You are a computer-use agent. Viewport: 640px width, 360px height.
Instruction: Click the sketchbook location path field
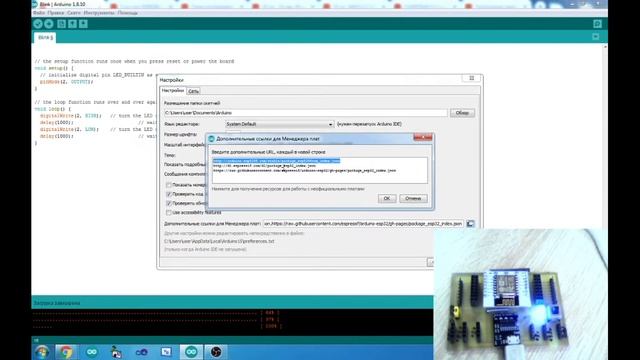(306, 113)
